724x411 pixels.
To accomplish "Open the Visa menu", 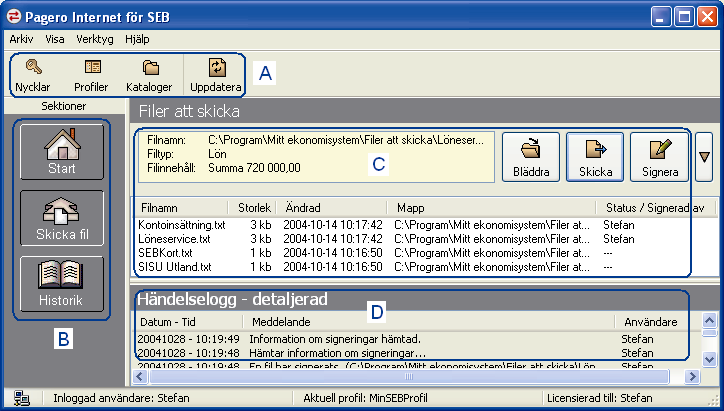I will tap(54, 39).
